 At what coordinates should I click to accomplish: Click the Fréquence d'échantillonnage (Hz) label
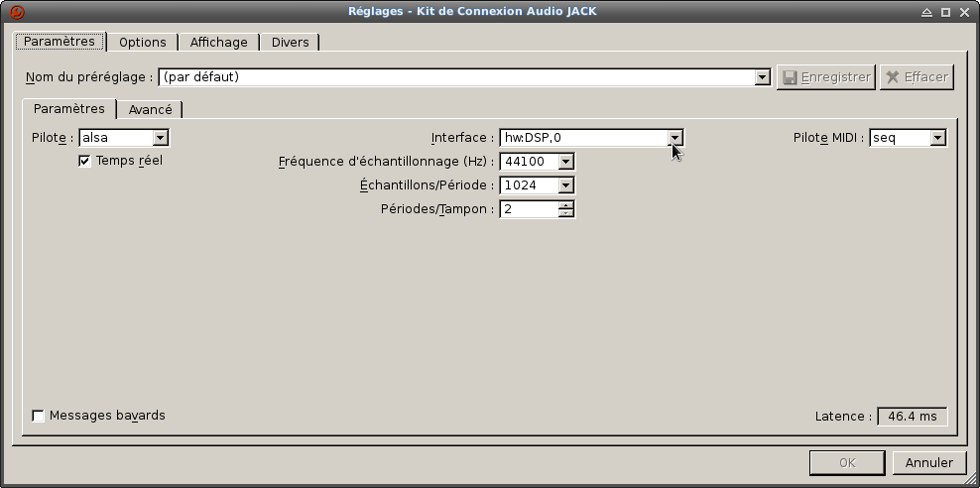click(386, 162)
